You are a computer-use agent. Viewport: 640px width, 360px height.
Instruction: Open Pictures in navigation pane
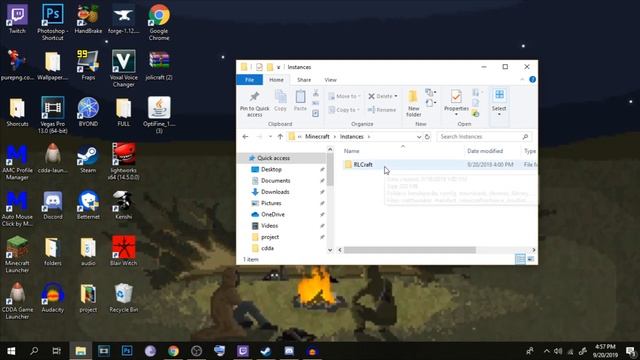coord(271,203)
